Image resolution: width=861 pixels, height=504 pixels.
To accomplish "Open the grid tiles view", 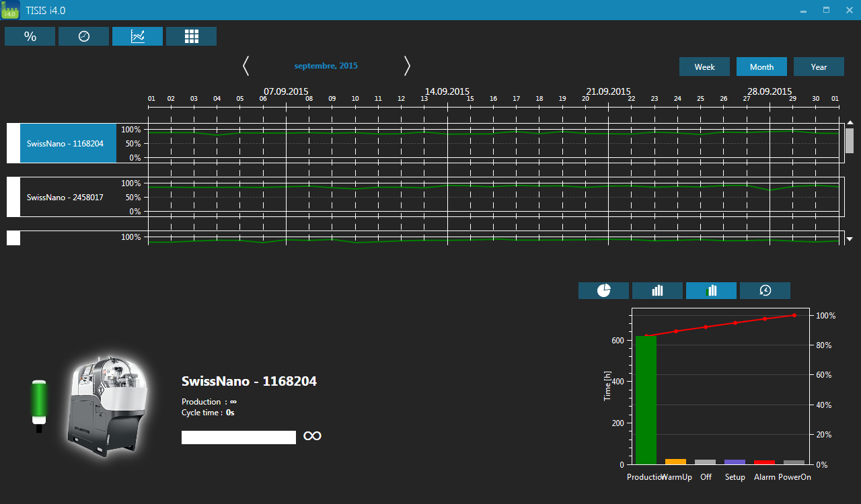I will pyautogui.click(x=191, y=36).
